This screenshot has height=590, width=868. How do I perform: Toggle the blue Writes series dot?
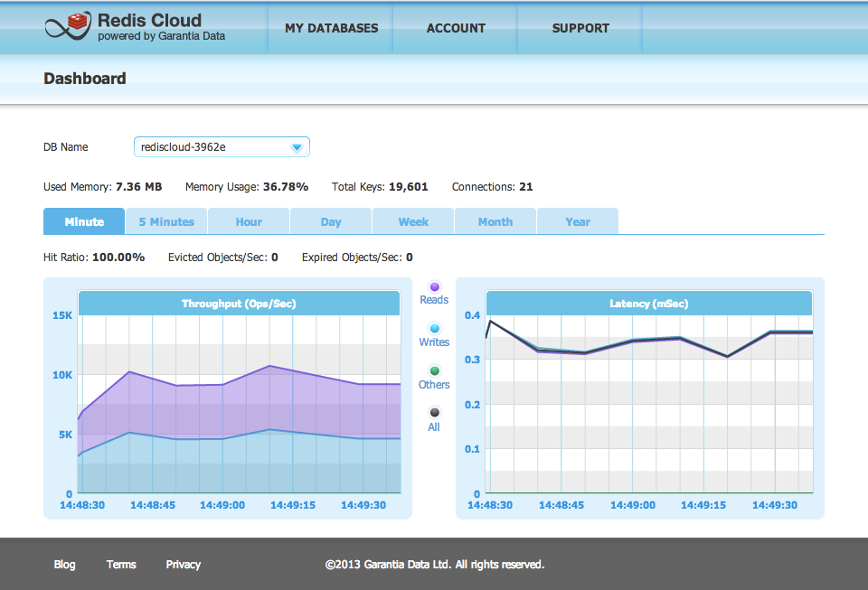(435, 329)
